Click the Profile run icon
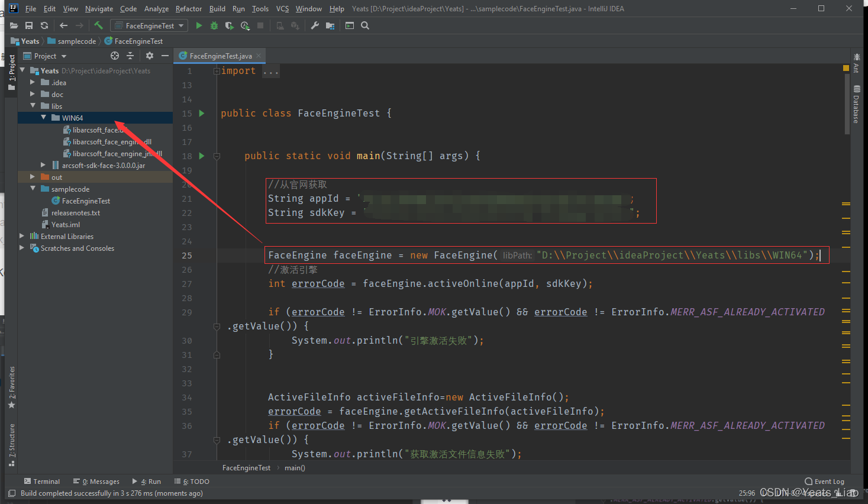868x504 pixels. pos(245,25)
